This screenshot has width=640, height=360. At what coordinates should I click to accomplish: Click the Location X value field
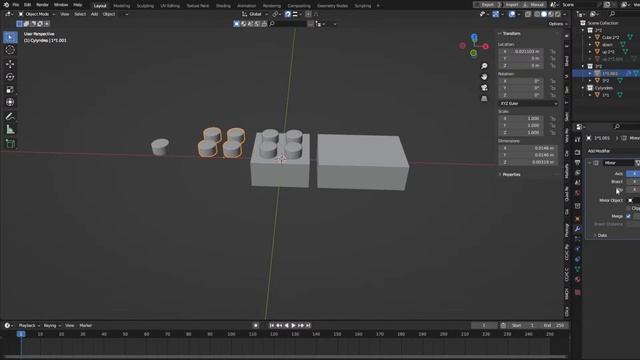[521, 52]
